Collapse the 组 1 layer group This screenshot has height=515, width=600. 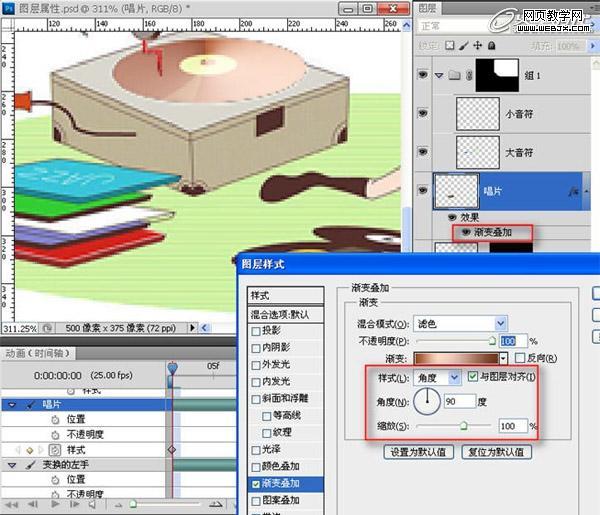pyautogui.click(x=438, y=75)
